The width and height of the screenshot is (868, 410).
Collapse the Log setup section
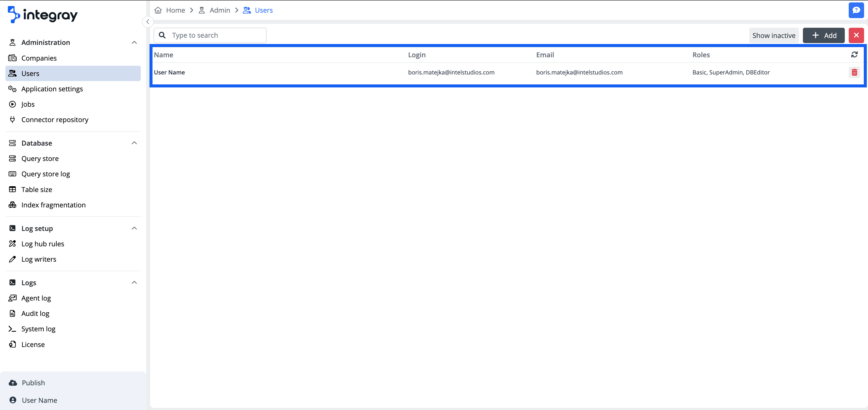pos(134,228)
